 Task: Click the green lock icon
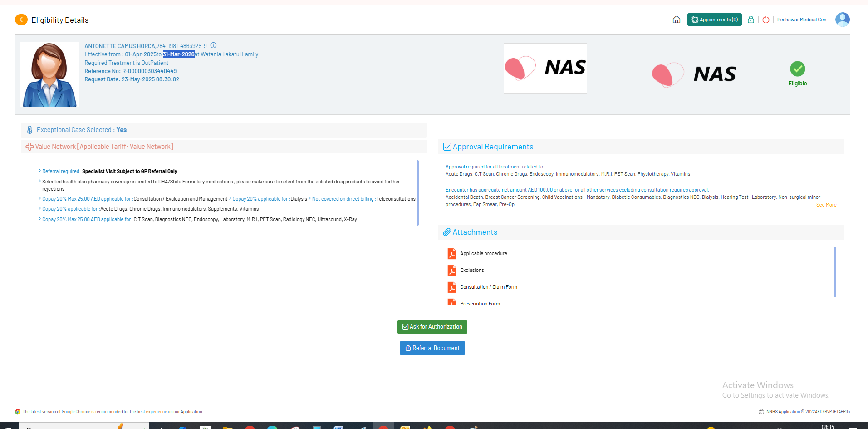(x=751, y=20)
